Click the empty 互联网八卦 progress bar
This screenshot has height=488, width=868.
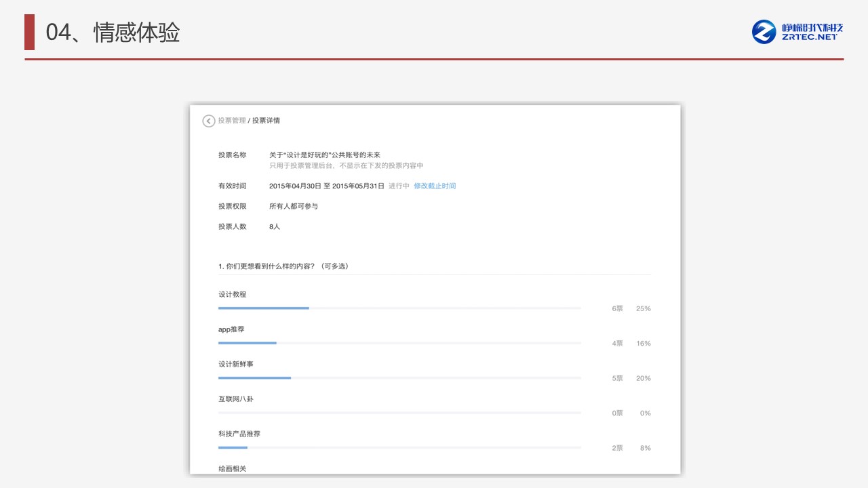[x=399, y=413]
